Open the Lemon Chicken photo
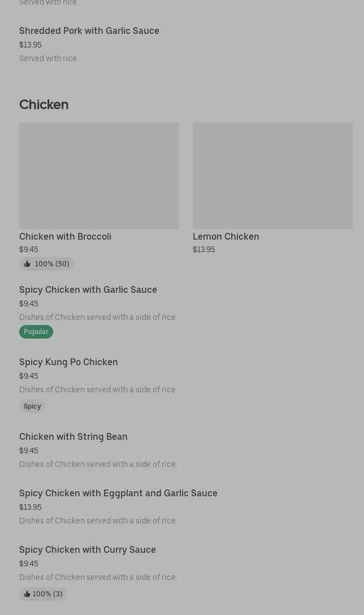The width and height of the screenshot is (364, 615). coord(272,176)
